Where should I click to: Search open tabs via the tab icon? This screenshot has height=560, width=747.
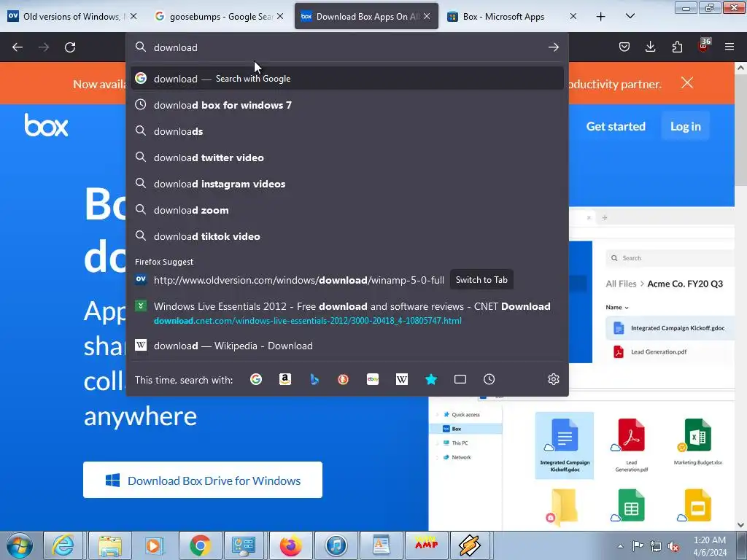coord(460,379)
